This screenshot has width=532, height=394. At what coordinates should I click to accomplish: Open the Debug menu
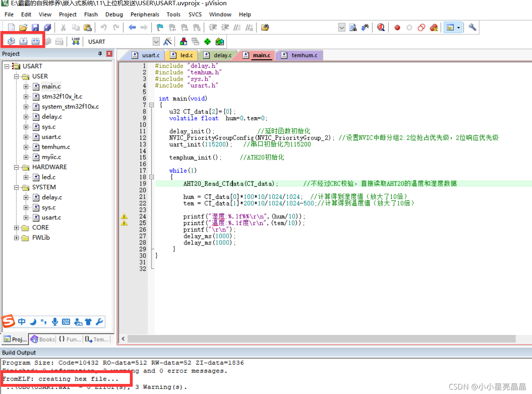114,15
